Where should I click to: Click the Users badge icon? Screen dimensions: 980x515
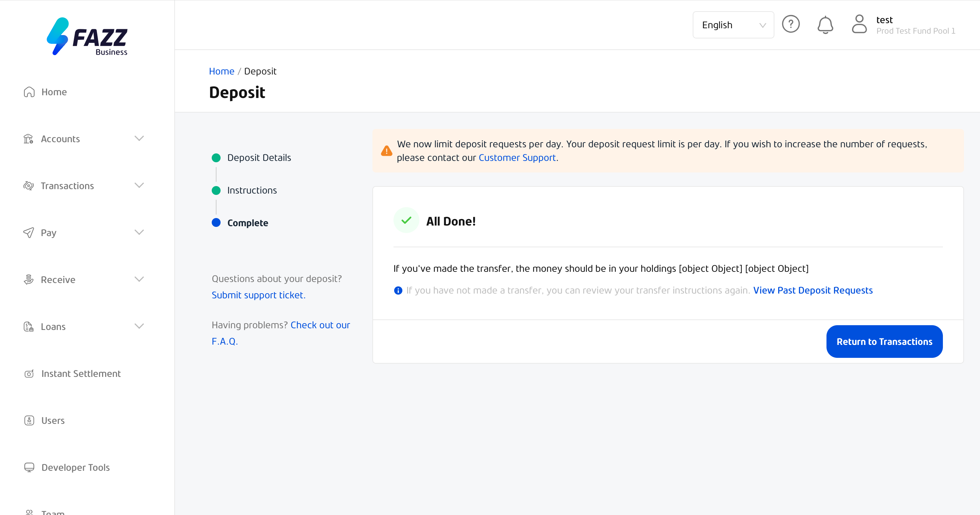29,420
